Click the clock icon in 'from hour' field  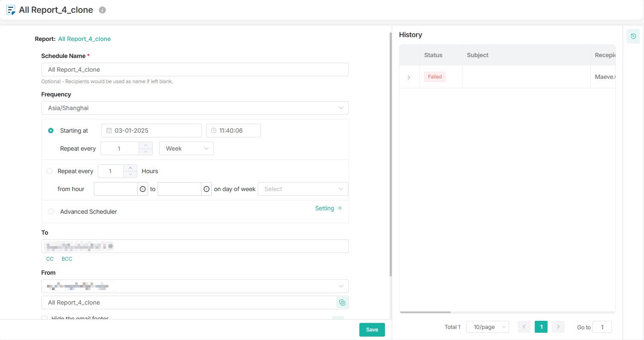point(143,189)
